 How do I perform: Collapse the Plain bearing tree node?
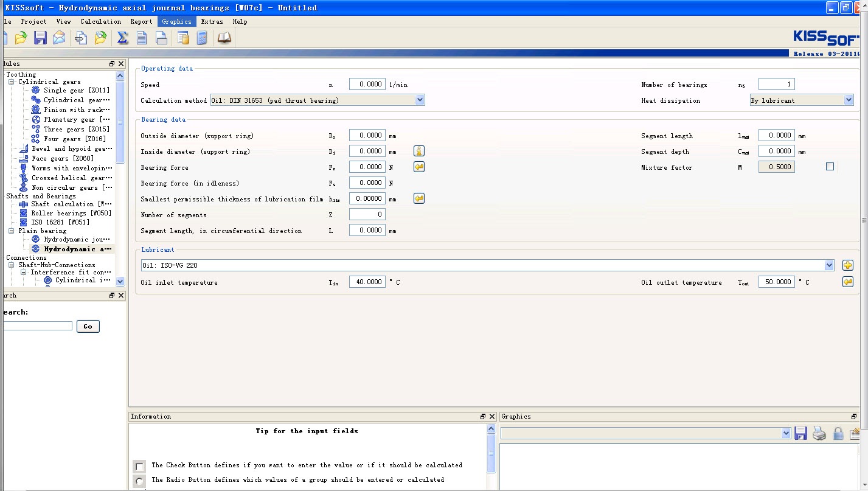pos(11,231)
